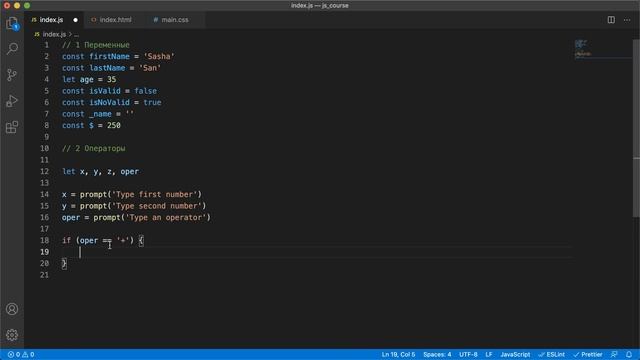This screenshot has width=640, height=360.
Task: Open the Explorer view in activity bar
Action: point(12,23)
